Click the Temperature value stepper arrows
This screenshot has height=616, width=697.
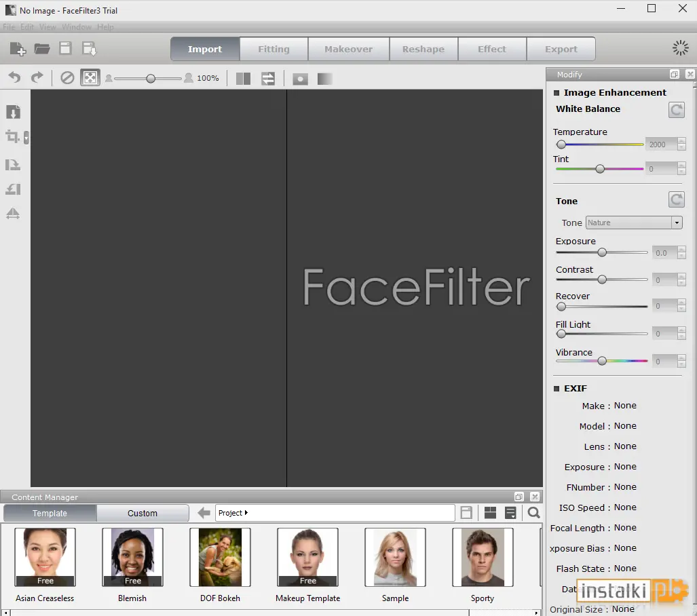tap(681, 144)
